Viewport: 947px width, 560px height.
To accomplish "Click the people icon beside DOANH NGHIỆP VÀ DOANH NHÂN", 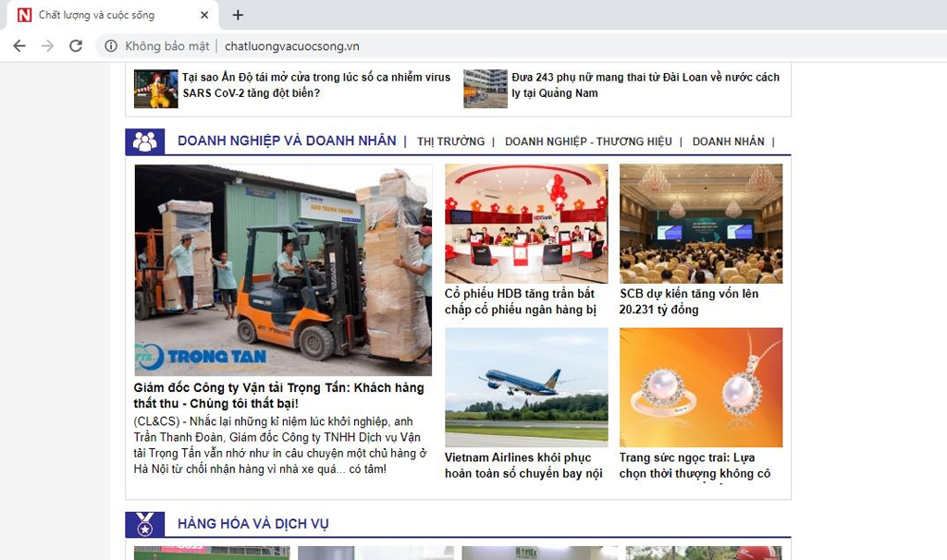I will click(x=144, y=140).
